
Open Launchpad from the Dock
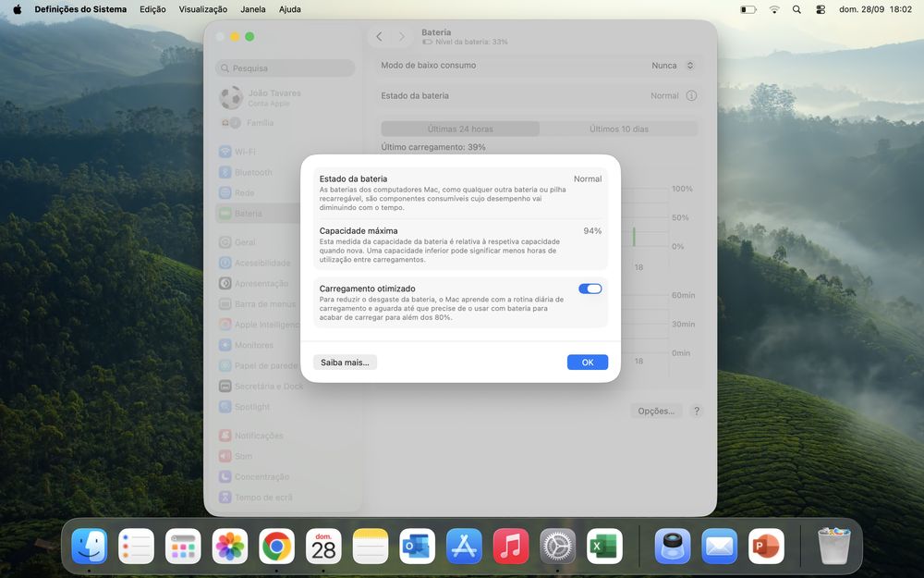(x=183, y=547)
